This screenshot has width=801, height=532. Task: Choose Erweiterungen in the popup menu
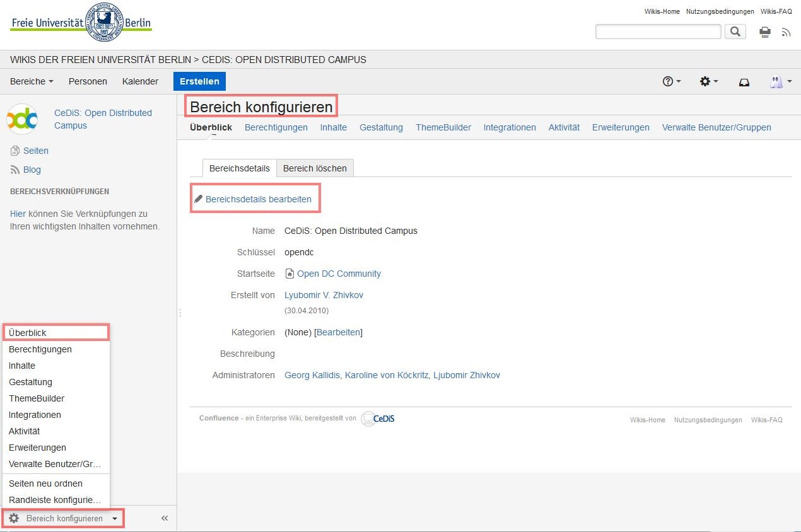click(x=56, y=448)
